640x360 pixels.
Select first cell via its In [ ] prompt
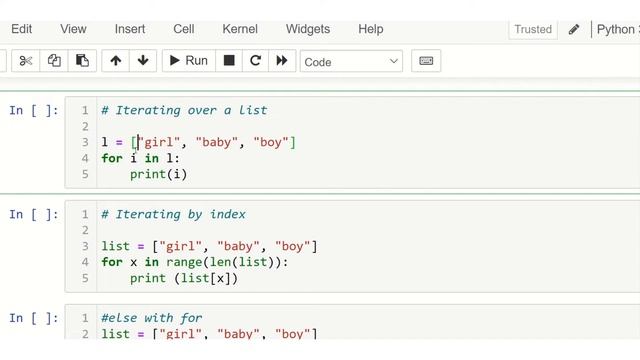[34, 110]
